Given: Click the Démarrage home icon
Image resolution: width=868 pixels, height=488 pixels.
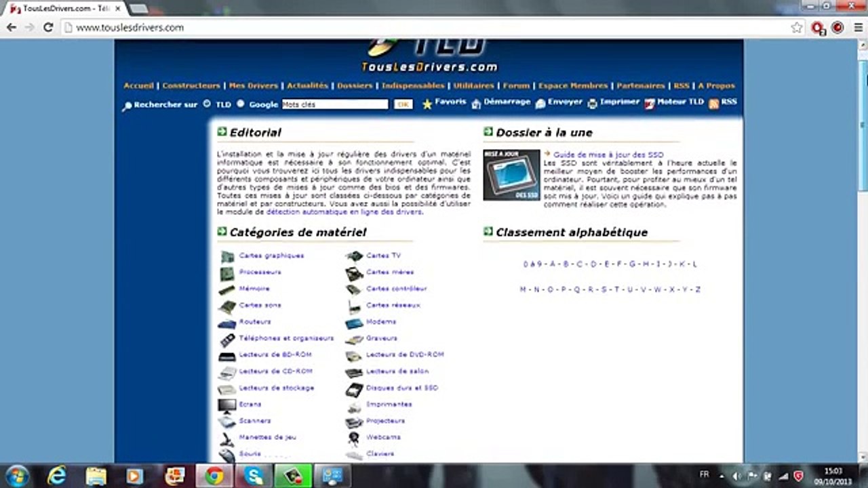Looking at the screenshot, I should pyautogui.click(x=476, y=104).
